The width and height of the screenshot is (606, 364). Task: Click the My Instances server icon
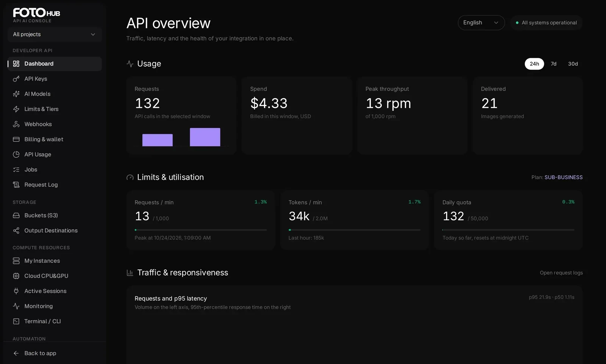coord(16,261)
